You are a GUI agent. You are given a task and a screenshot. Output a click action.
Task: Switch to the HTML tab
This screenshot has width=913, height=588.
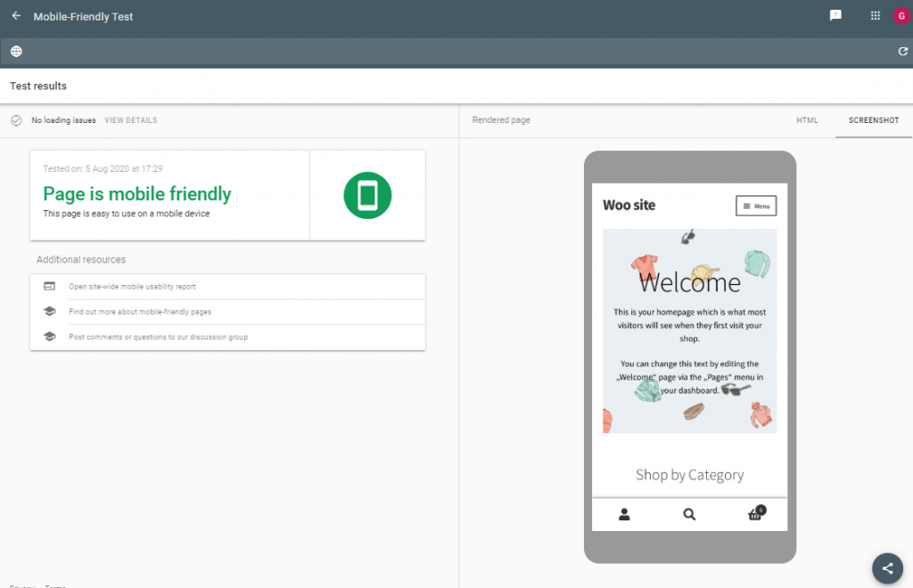807,120
